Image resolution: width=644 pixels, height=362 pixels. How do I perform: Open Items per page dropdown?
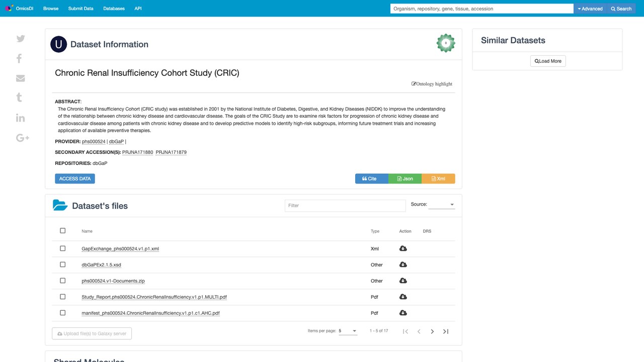[348, 331]
